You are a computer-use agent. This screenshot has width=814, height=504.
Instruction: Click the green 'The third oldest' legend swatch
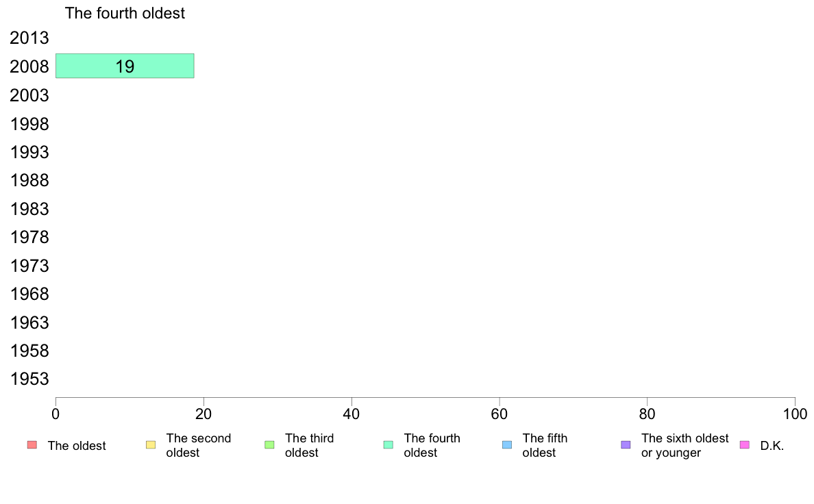click(269, 445)
